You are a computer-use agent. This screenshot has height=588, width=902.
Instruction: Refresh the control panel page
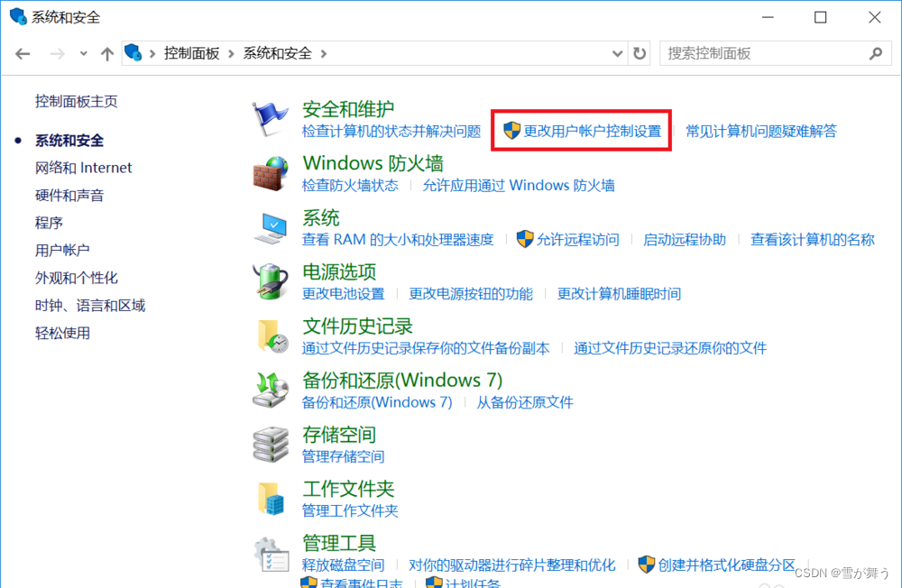click(640, 53)
